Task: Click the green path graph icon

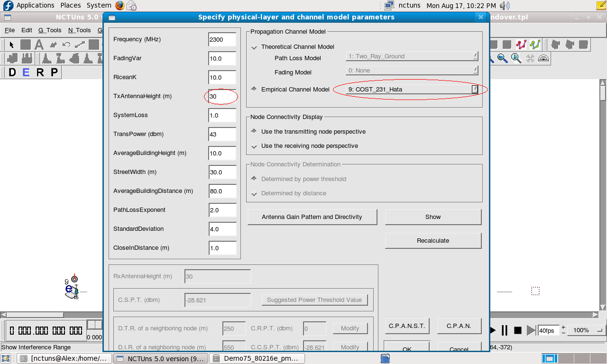Action: [x=535, y=45]
